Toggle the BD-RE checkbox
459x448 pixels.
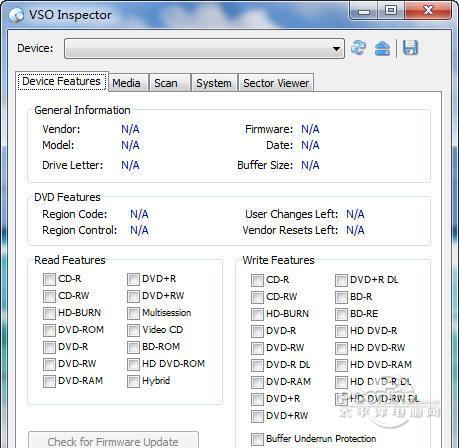(341, 314)
